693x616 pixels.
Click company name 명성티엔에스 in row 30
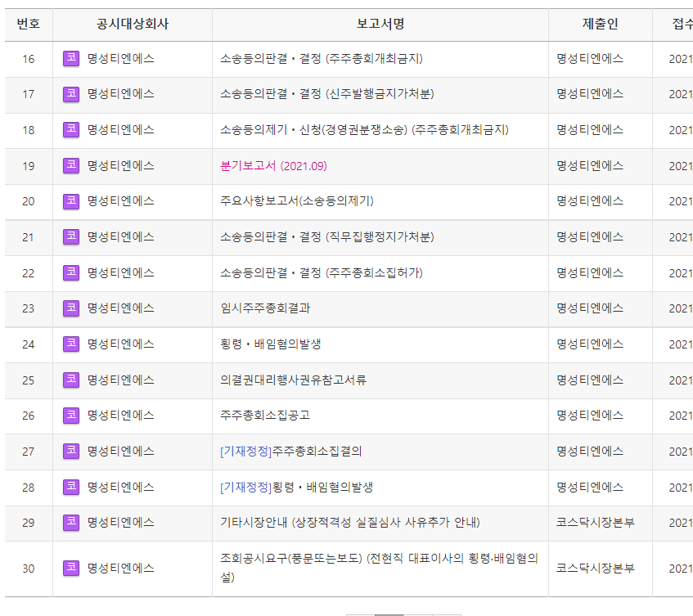(120, 568)
